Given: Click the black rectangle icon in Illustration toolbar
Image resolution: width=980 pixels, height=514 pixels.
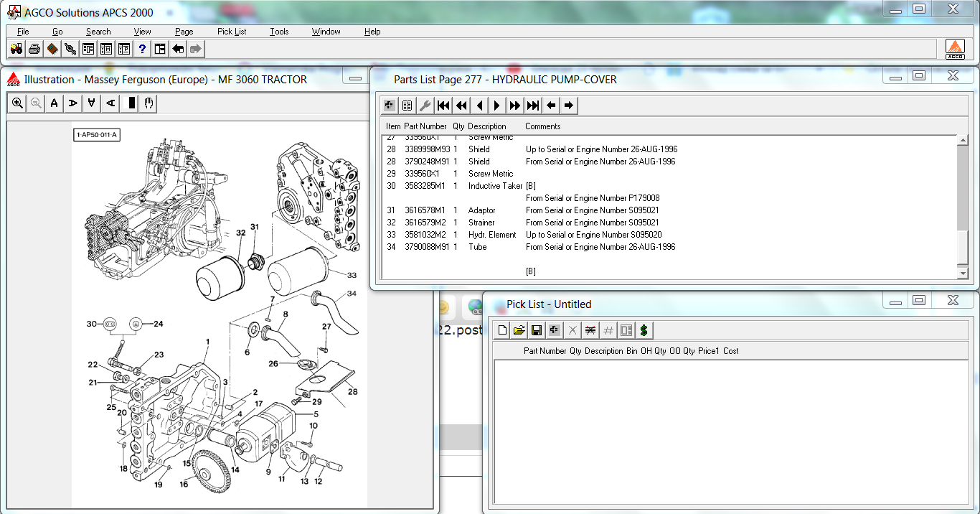Looking at the screenshot, I should coord(131,103).
